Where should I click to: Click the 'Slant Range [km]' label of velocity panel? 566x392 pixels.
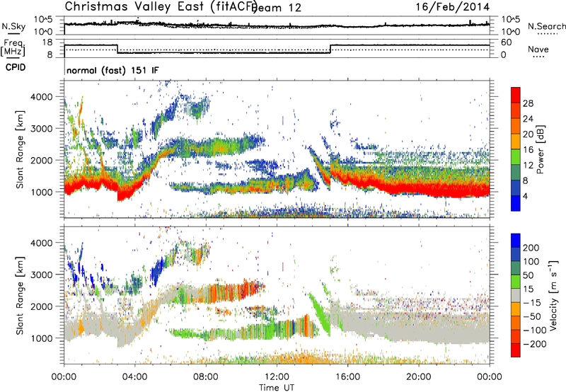tap(20, 296)
